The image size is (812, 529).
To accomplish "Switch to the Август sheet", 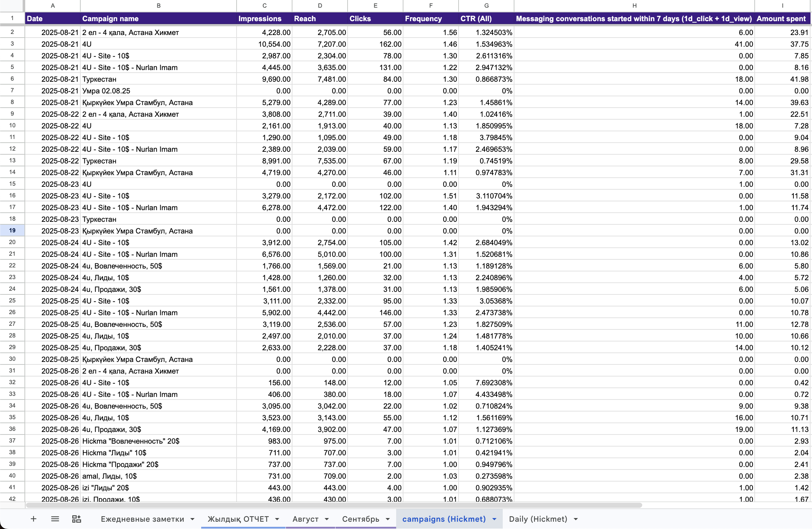I will click(x=306, y=519).
